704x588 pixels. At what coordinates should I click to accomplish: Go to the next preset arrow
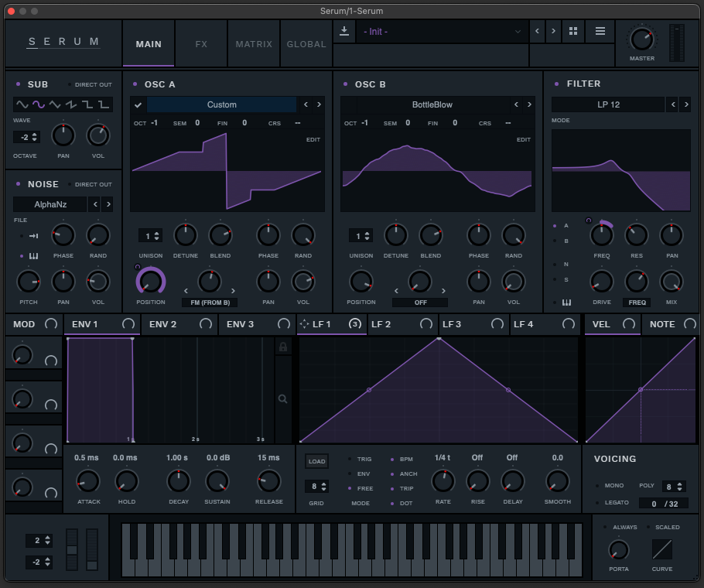click(553, 31)
